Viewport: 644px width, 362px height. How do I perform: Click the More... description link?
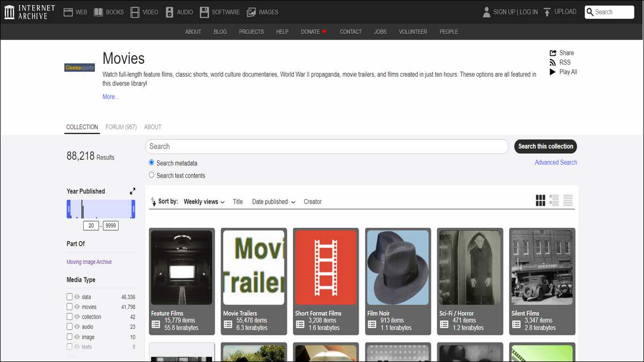click(111, 97)
